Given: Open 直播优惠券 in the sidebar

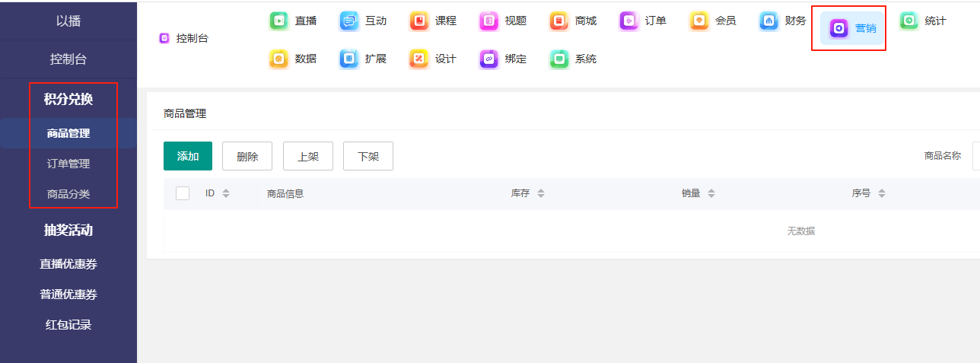Looking at the screenshot, I should [68, 264].
